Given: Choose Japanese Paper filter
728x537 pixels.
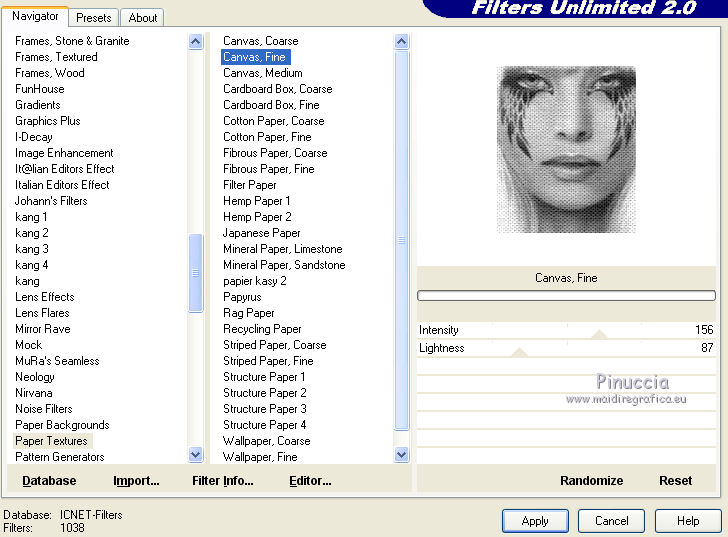Looking at the screenshot, I should point(261,233).
